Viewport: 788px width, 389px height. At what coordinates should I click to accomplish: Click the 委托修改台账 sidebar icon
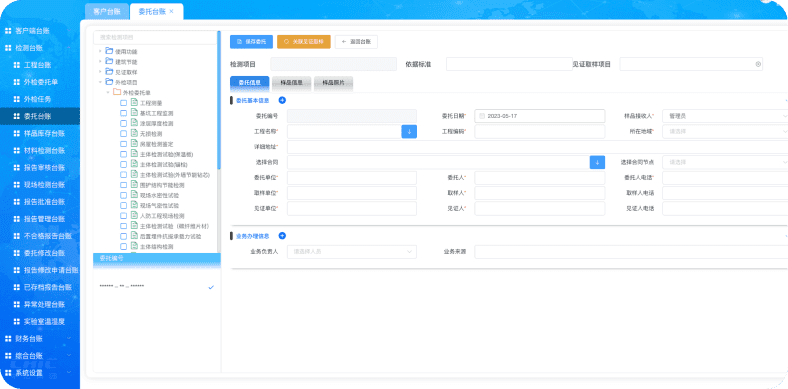pos(16,253)
